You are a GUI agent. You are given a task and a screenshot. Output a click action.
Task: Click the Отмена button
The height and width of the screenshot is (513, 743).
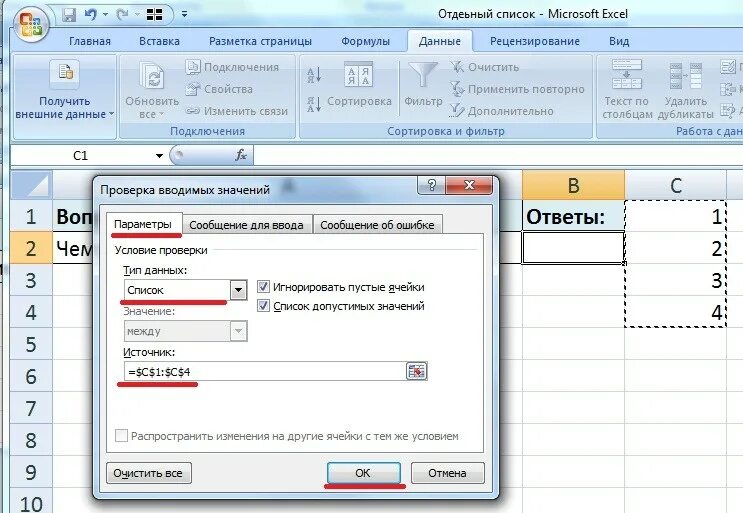coord(447,473)
